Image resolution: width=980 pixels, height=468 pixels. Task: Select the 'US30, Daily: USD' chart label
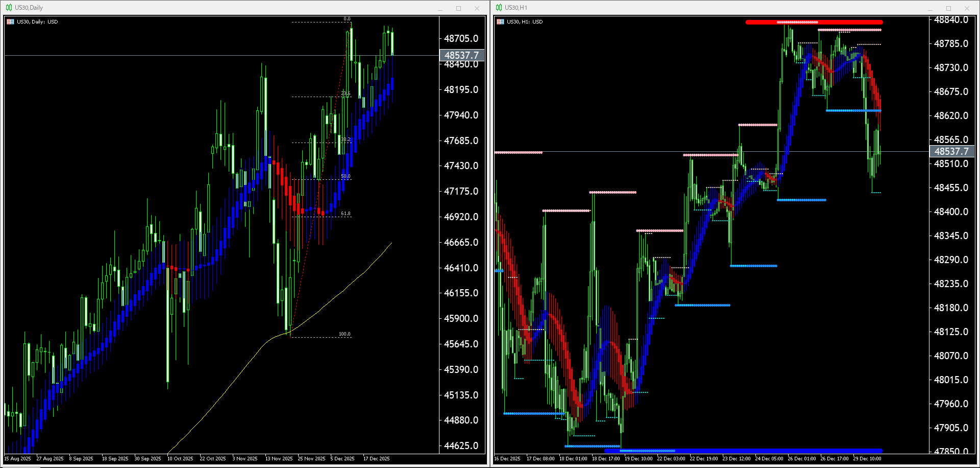coord(37,22)
